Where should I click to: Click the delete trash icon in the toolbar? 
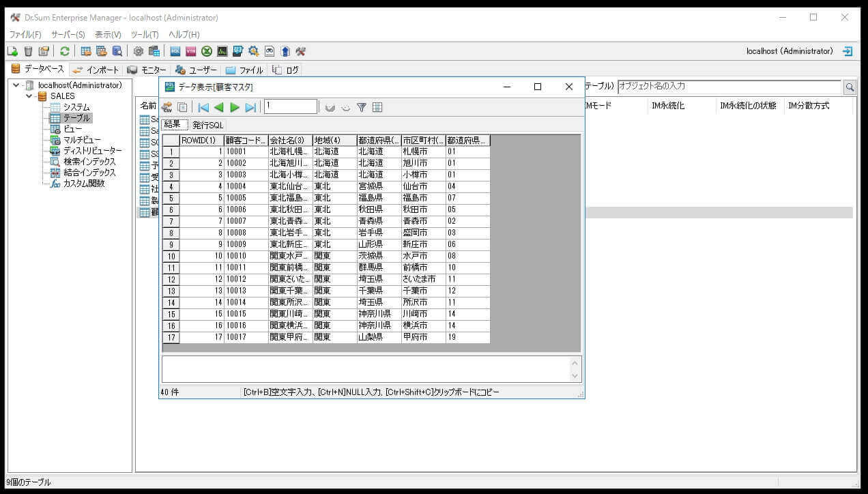(x=27, y=50)
